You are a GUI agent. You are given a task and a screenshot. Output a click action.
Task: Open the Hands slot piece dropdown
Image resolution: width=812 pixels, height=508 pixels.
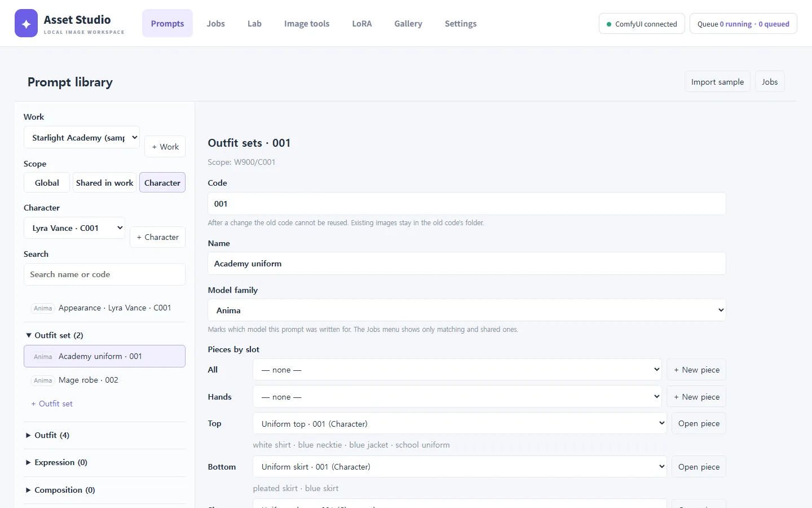coord(457,397)
